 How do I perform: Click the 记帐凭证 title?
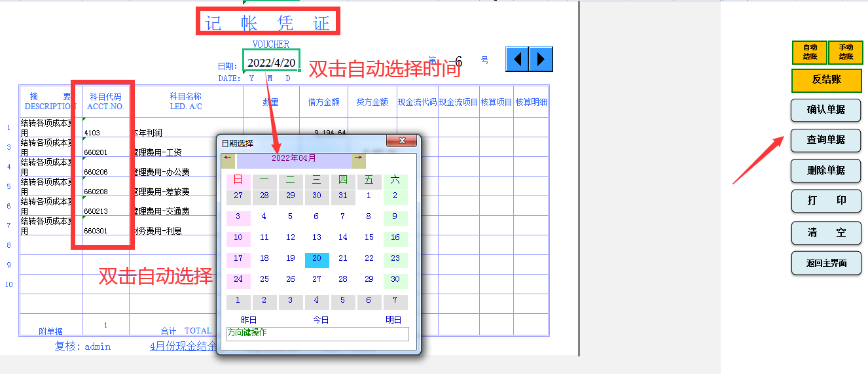(267, 23)
